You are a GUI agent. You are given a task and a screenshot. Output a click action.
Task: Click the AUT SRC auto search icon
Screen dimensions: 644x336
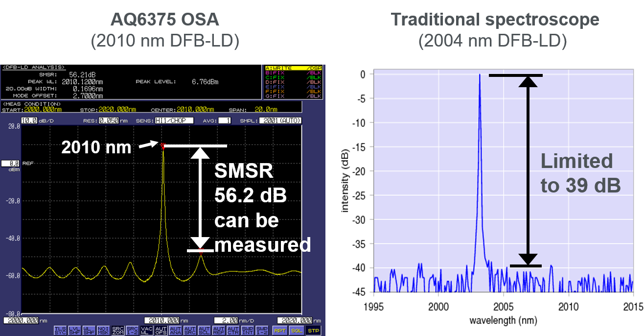coord(190,331)
